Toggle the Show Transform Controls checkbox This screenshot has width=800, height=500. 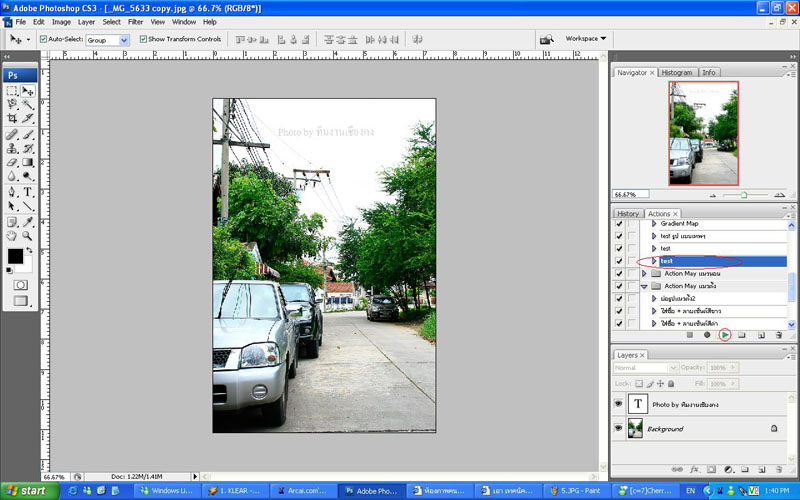143,39
